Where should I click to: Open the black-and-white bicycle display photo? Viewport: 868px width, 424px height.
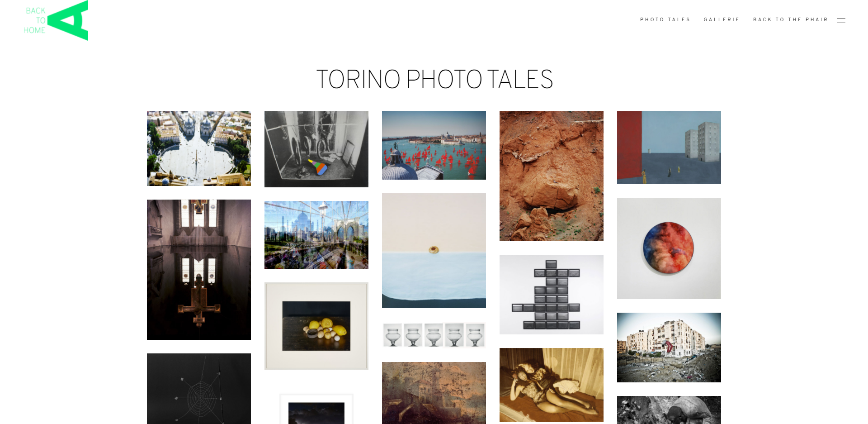click(316, 149)
